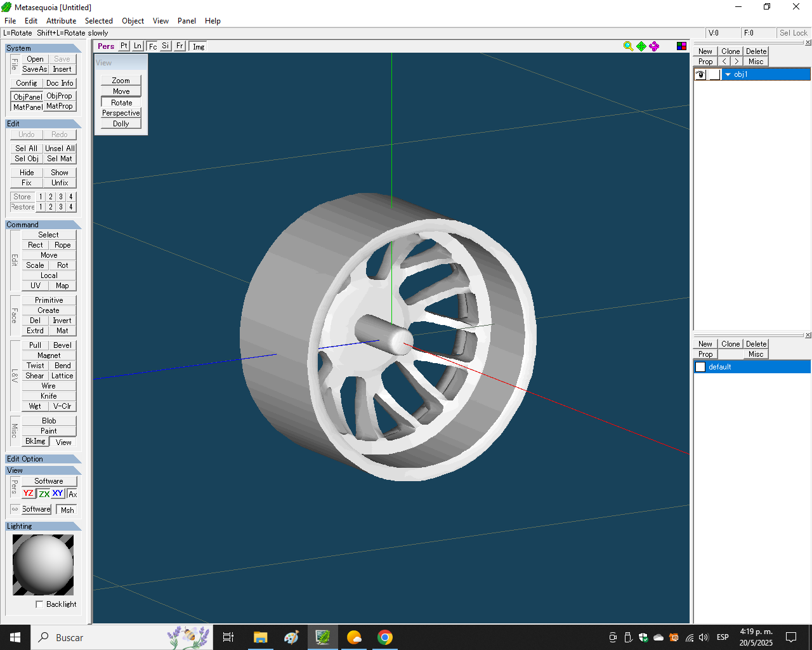Click the Lighting sphere preview
This screenshot has height=650, width=812.
coord(43,564)
